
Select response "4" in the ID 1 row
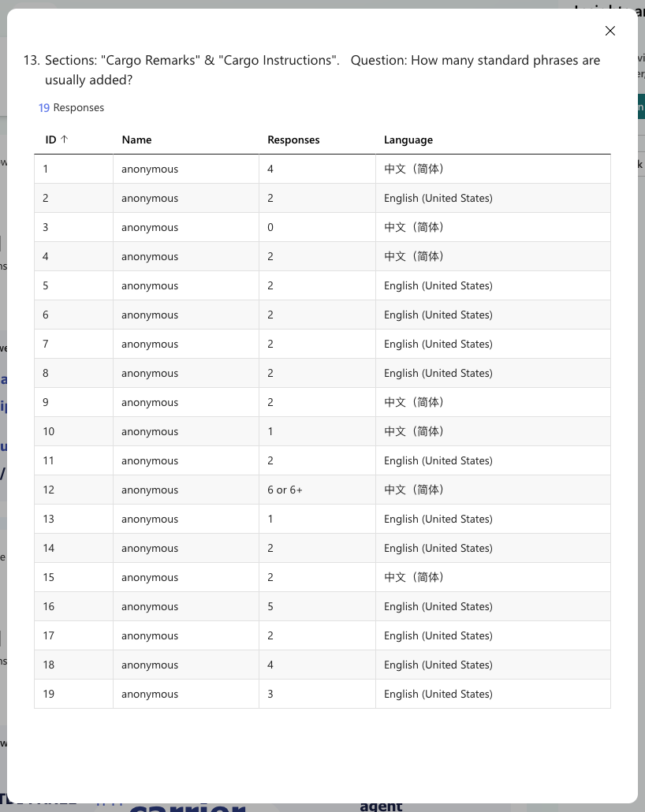pos(270,169)
